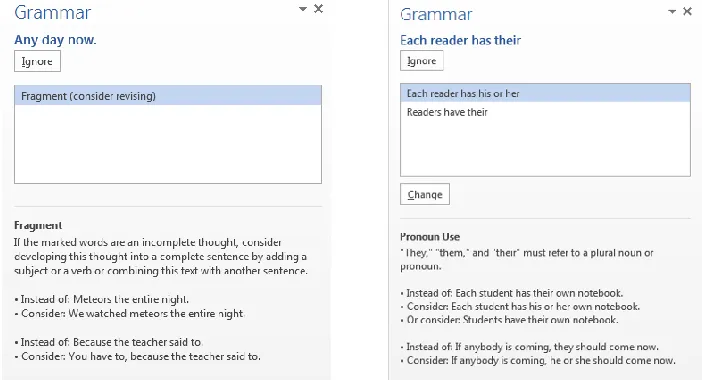The height and width of the screenshot is (380, 702).
Task: Click the left pane's 'Grammar' title
Action: tap(52, 13)
